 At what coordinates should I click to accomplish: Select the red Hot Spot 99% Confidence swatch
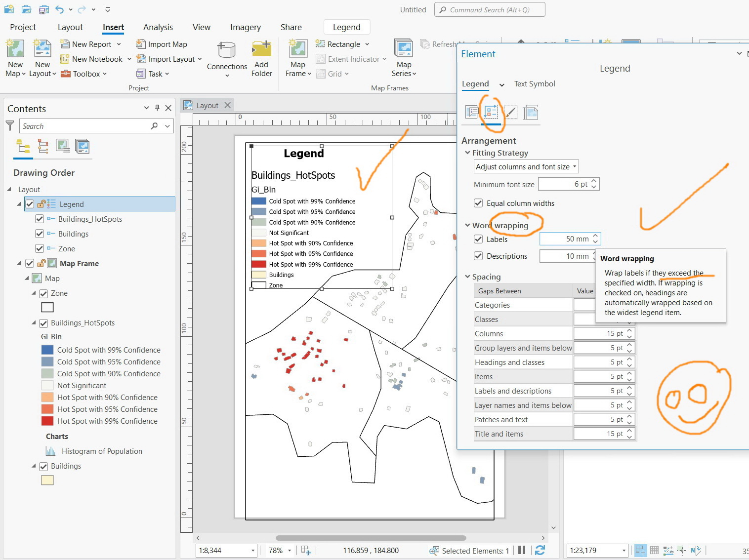[47, 421]
